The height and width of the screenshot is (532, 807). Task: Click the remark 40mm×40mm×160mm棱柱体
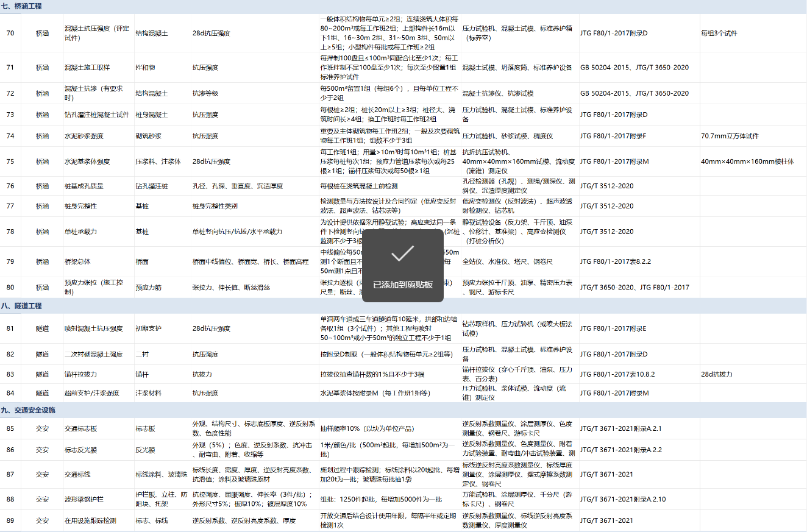747,161
